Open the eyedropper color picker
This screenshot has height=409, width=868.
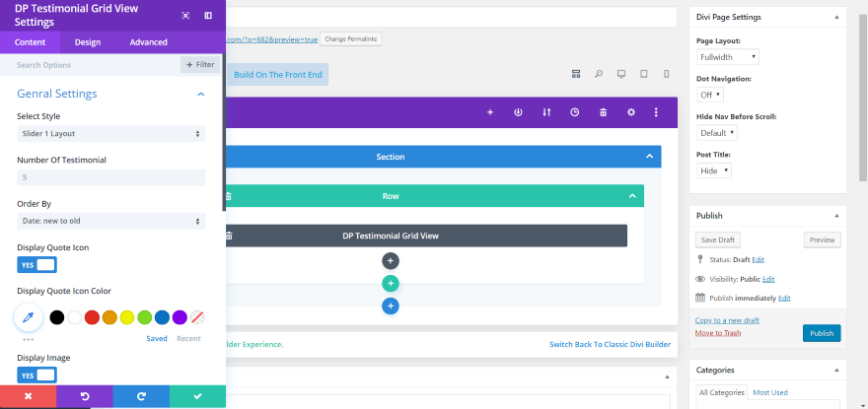(x=29, y=317)
